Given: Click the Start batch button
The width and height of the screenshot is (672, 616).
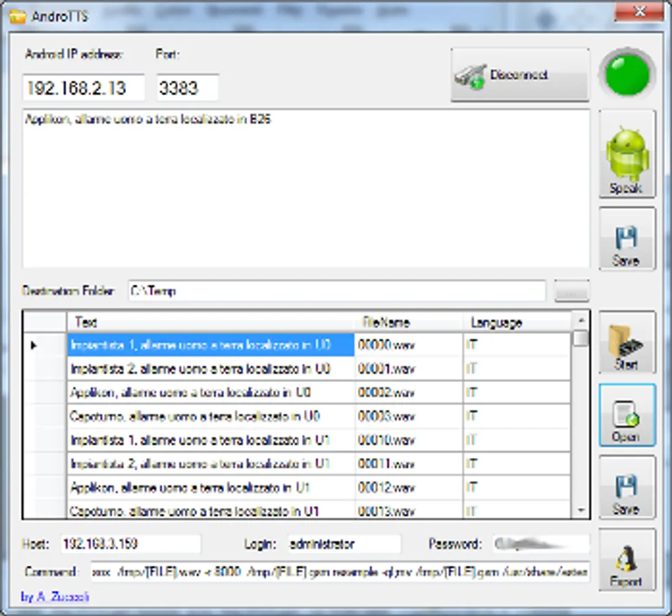Looking at the screenshot, I should [627, 342].
